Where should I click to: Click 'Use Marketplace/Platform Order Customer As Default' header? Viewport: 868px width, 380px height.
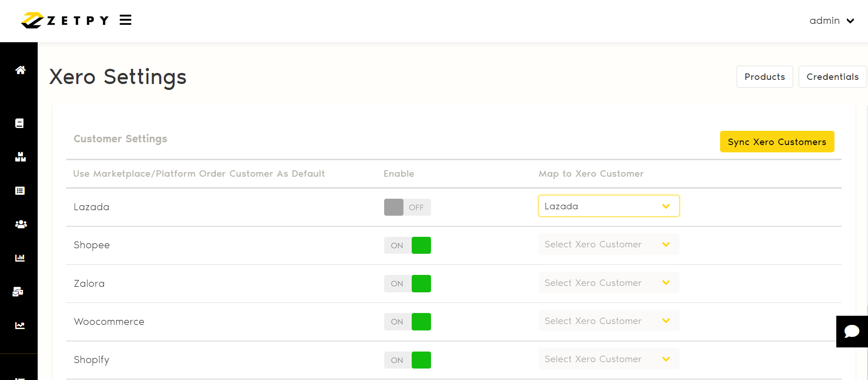point(199,173)
